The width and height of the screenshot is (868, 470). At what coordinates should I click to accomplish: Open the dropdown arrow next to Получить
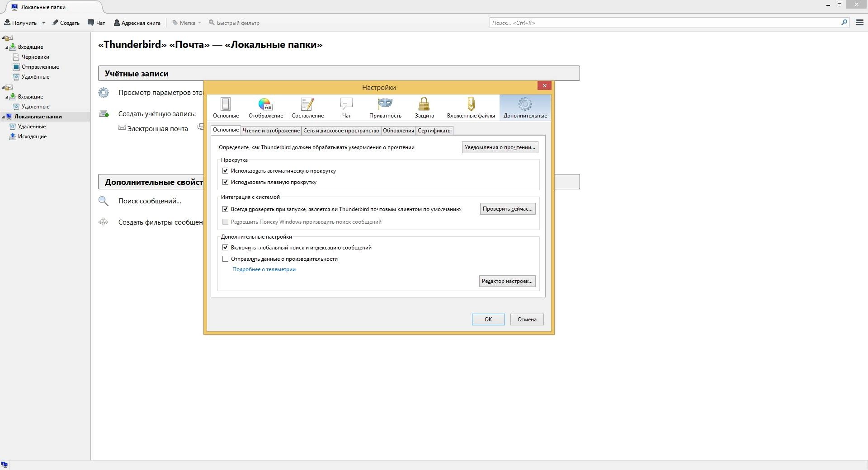pos(43,23)
